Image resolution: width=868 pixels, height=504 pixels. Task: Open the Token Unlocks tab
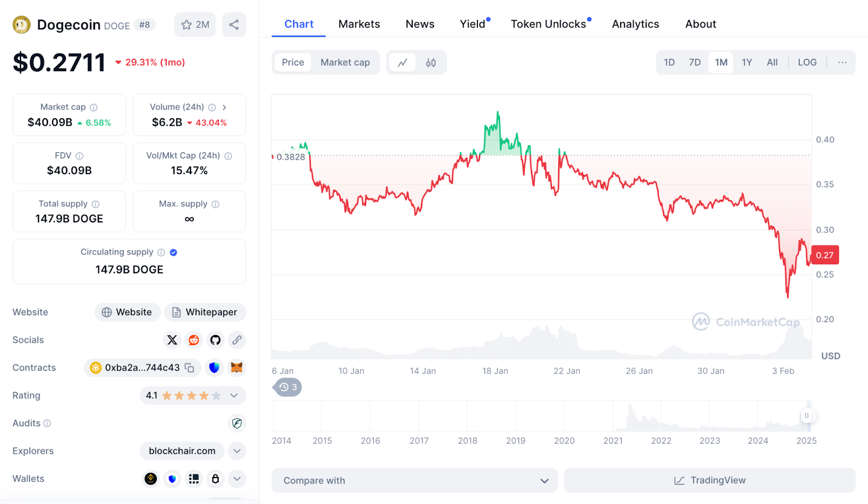548,24
